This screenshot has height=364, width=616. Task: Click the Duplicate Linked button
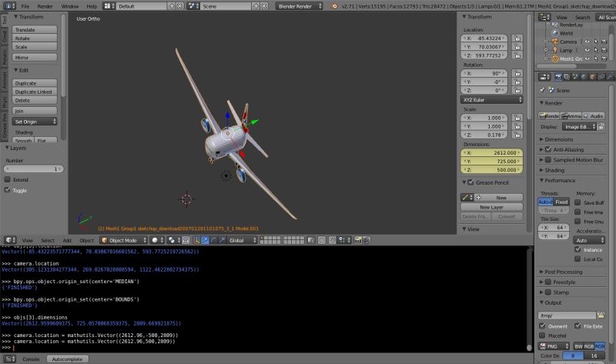(35, 92)
